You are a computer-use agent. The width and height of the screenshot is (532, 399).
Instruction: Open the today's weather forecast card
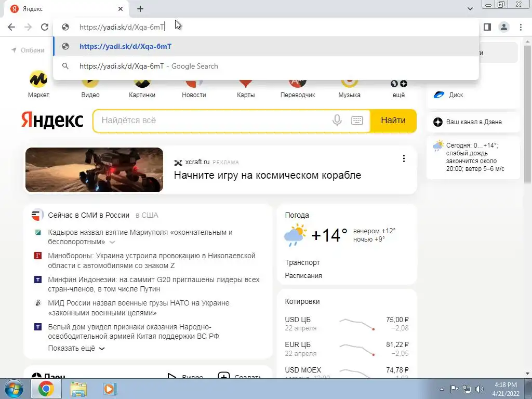click(x=473, y=157)
